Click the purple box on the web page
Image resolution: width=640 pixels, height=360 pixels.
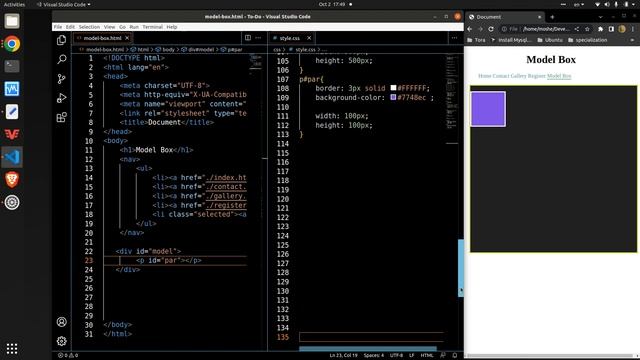click(488, 109)
